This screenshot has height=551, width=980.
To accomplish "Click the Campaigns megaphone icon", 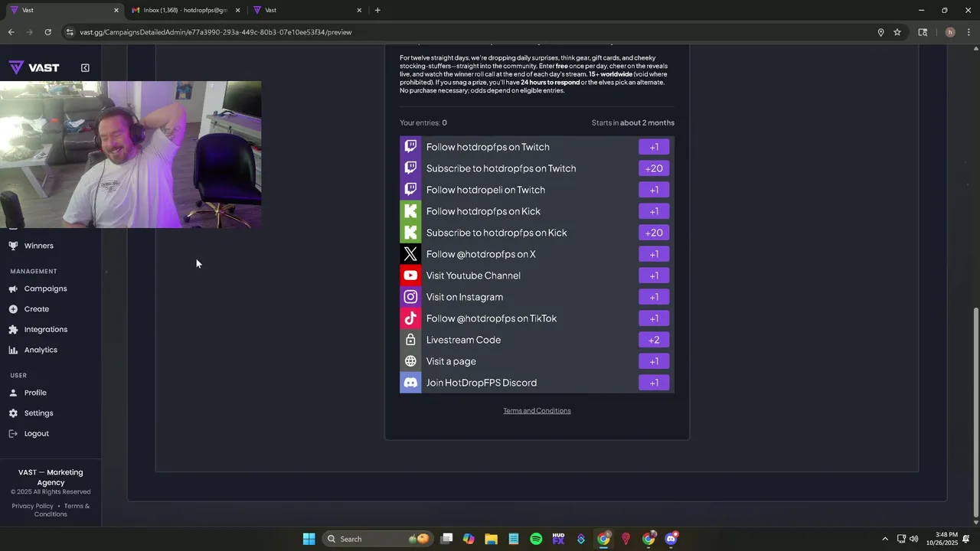I will click(x=13, y=289).
